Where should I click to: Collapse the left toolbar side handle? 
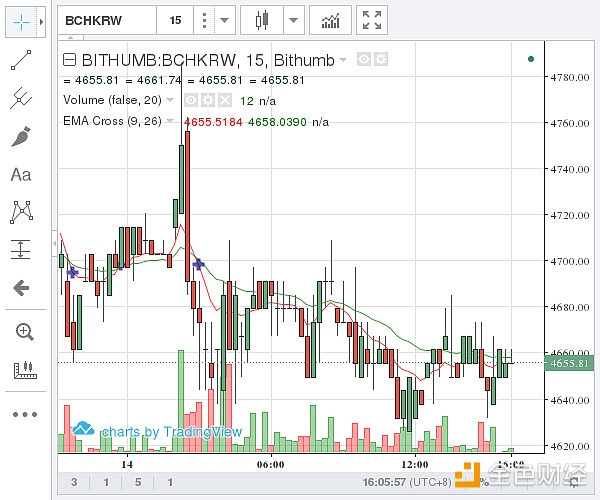pos(55,243)
